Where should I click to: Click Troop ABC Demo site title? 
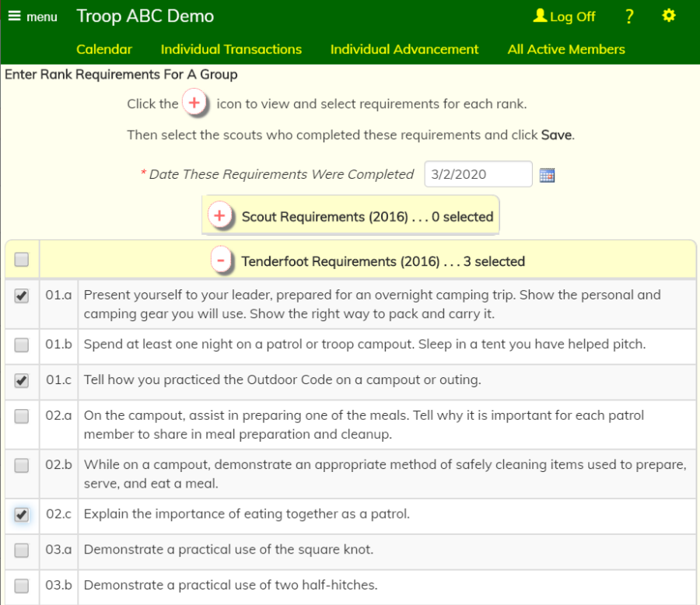[x=145, y=16]
